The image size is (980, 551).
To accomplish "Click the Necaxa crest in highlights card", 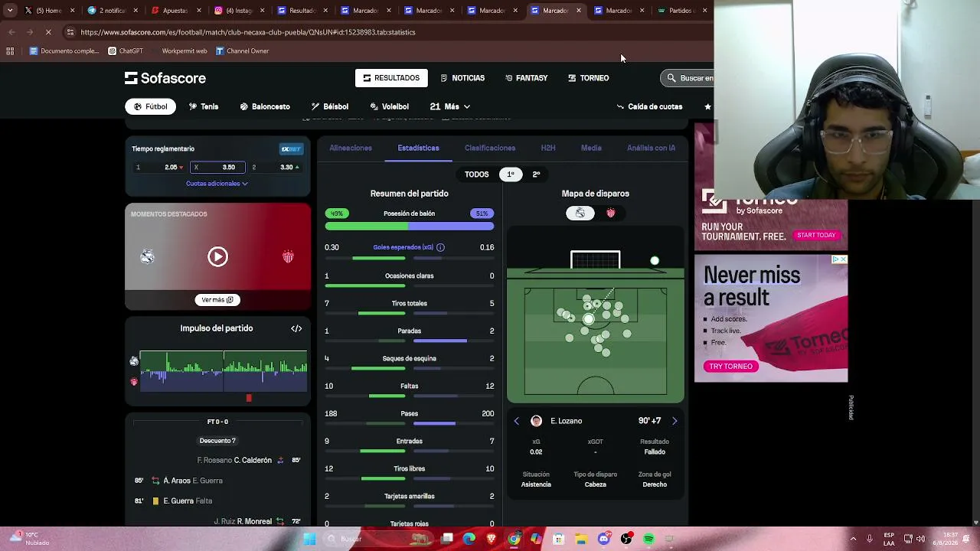I will point(288,257).
